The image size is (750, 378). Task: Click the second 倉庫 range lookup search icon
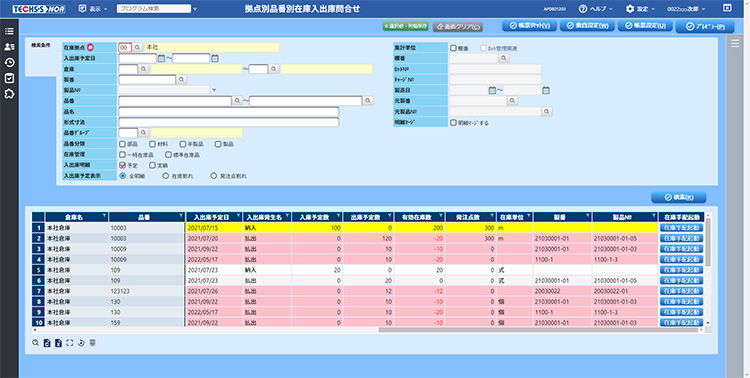(x=274, y=69)
